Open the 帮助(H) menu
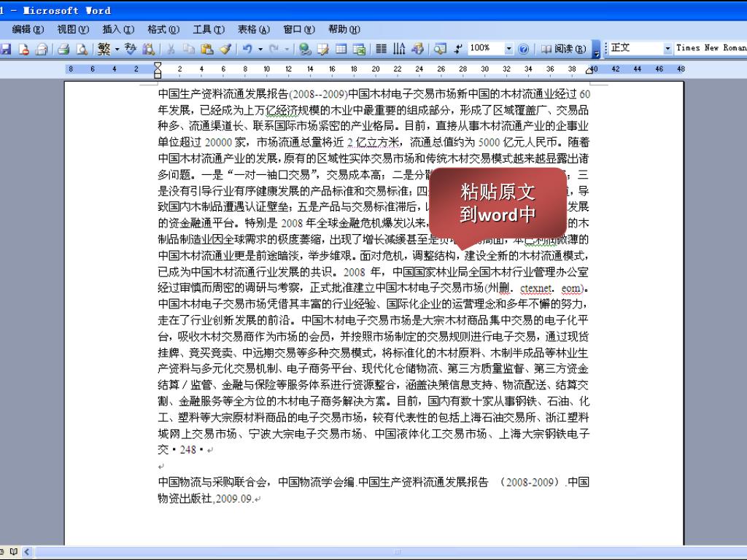 click(x=344, y=29)
